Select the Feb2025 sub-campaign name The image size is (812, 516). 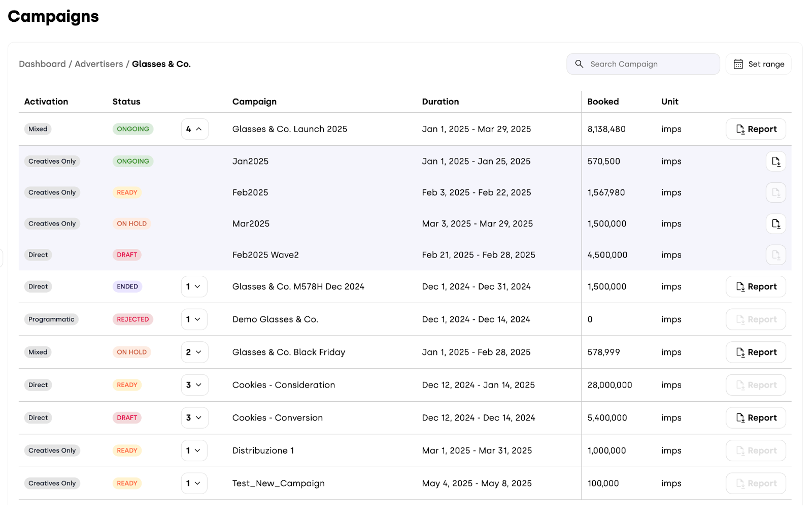[x=250, y=192]
